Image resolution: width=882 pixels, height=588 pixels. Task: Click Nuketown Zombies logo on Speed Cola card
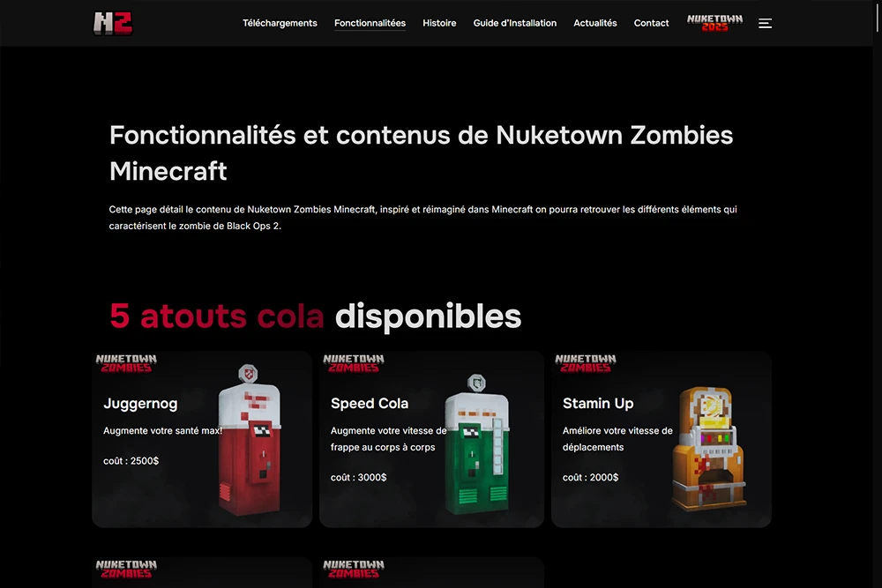click(x=354, y=363)
